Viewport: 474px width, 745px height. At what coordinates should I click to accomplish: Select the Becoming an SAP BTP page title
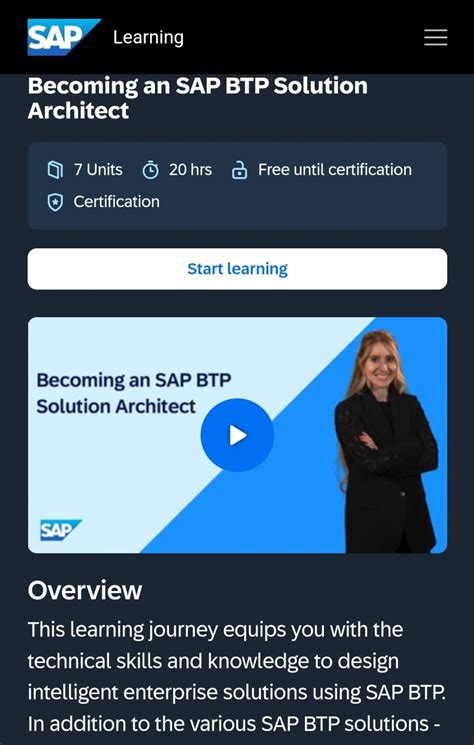click(198, 98)
